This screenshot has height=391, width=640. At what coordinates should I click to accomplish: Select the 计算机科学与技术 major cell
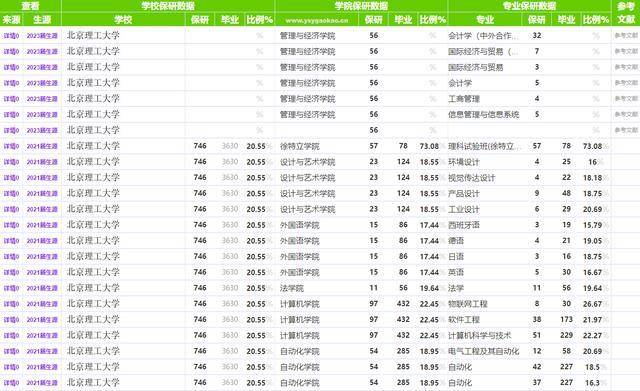480,335
